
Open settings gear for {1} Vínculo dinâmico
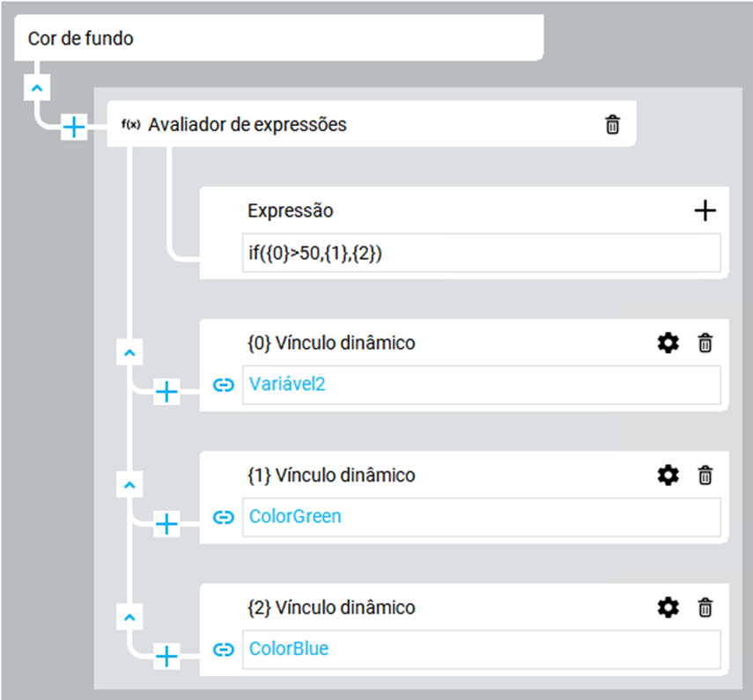tap(668, 475)
